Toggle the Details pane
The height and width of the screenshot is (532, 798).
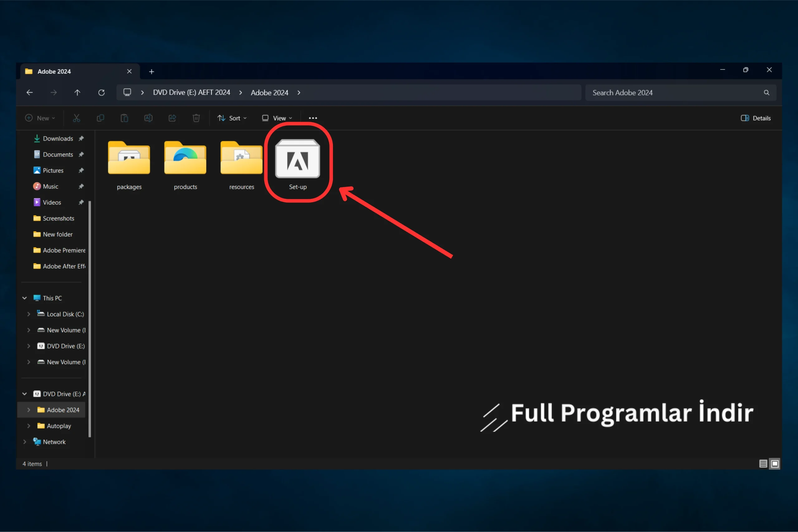[755, 118]
